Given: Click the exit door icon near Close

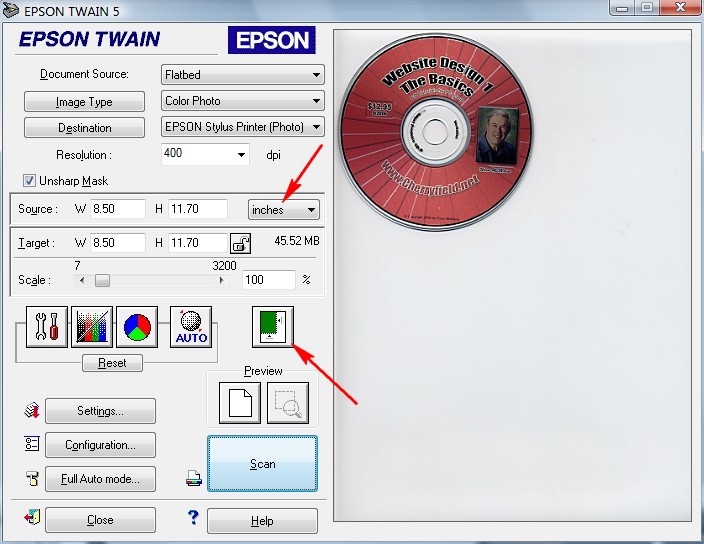Looking at the screenshot, I should pos(32,518).
